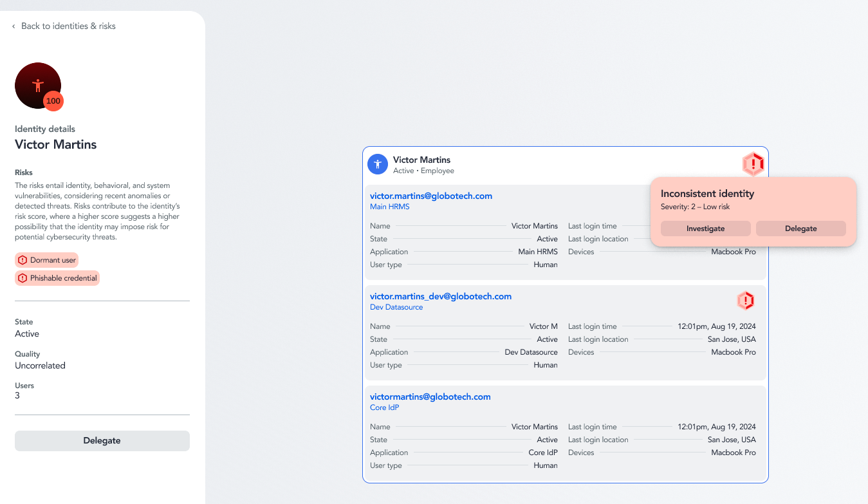
Task: Click Investigate in Inconsistent identity popup
Action: (706, 229)
